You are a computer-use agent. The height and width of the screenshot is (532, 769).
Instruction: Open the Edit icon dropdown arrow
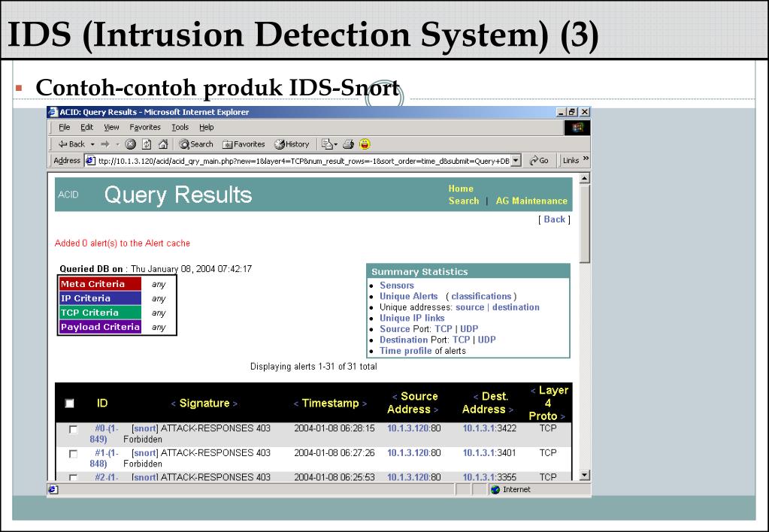[x=335, y=144]
